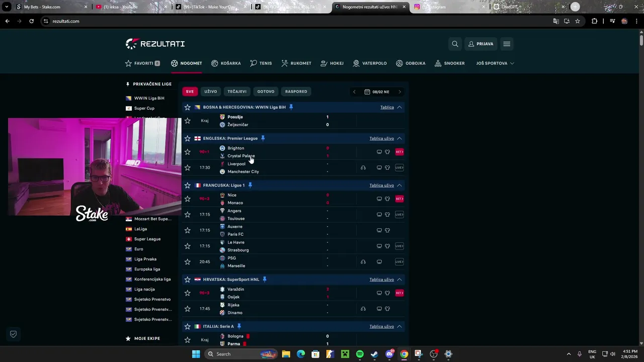Select the TEČAJEVI filter tab
The height and width of the screenshot is (362, 644).
coord(237,92)
